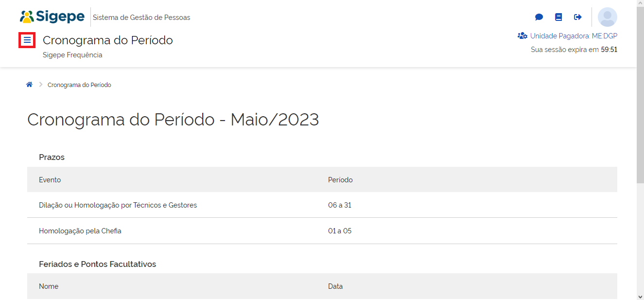
Task: Select the Homologação pela Chefia row
Action: [80, 231]
